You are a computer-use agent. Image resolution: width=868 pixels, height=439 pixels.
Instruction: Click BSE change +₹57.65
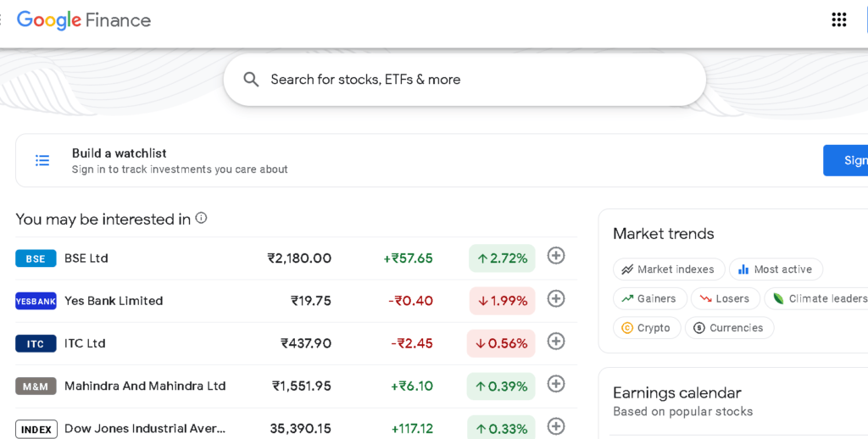pyautogui.click(x=408, y=258)
